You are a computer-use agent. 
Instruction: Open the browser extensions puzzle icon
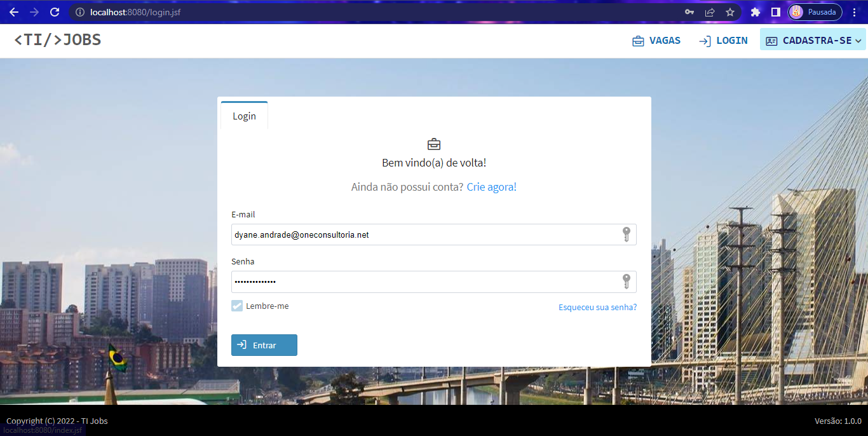tap(756, 11)
